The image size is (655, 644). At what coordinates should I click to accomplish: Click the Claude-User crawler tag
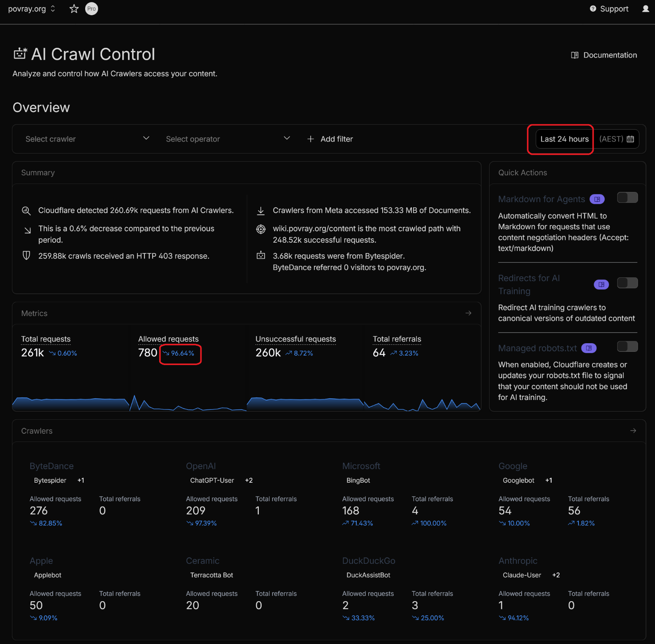coord(522,575)
